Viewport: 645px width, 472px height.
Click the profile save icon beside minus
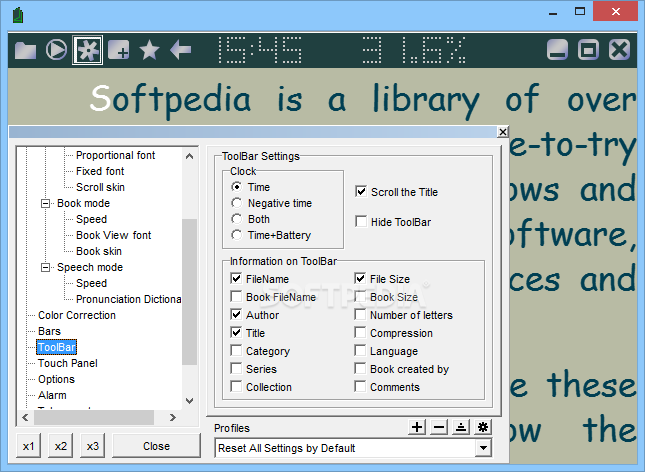coord(461,427)
